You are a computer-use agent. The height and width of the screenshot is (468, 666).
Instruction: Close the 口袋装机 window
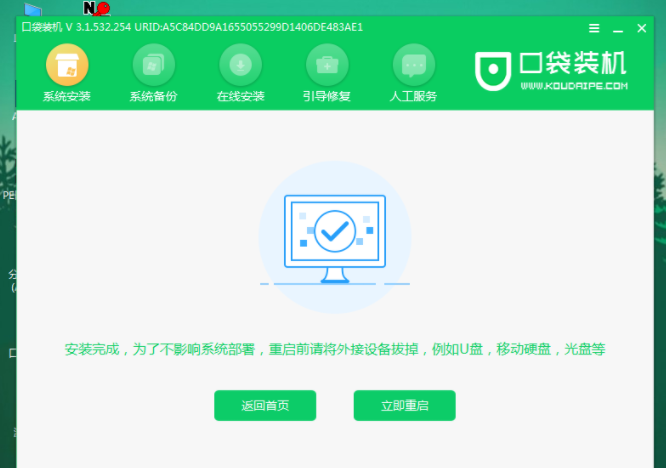642,28
